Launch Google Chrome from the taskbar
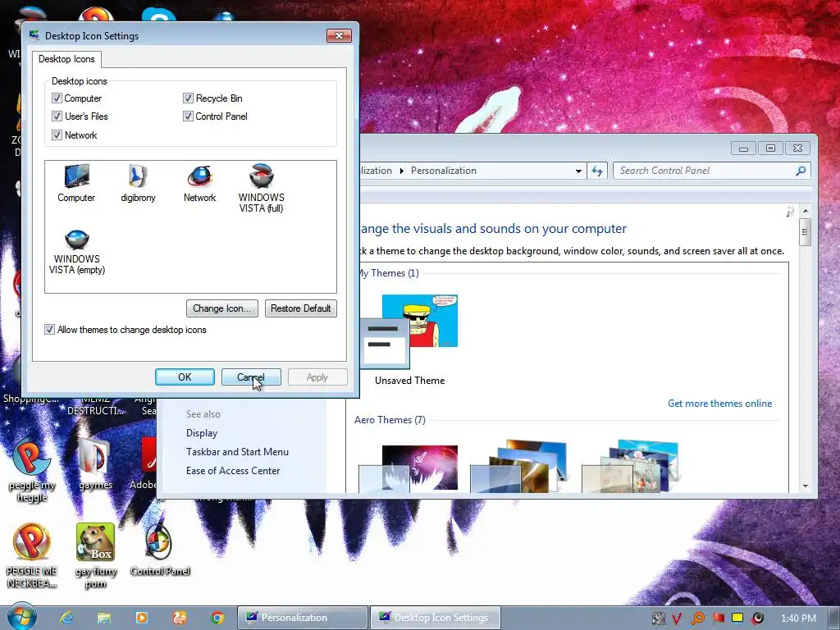 click(217, 618)
